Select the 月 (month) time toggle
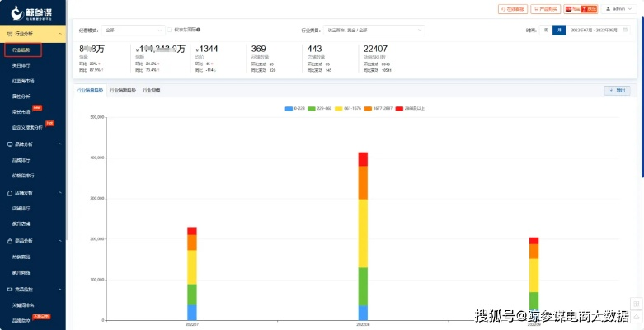Viewport: 644px width, 330px height. [x=559, y=30]
